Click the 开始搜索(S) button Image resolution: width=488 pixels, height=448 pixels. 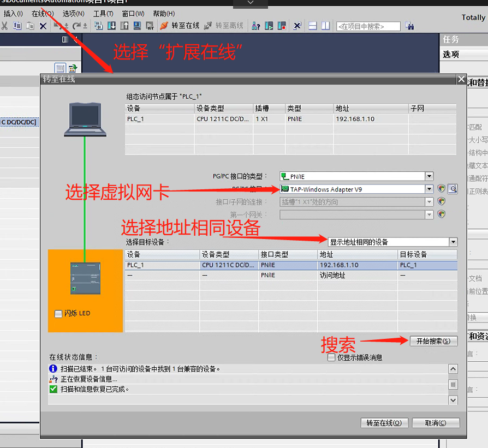(433, 341)
